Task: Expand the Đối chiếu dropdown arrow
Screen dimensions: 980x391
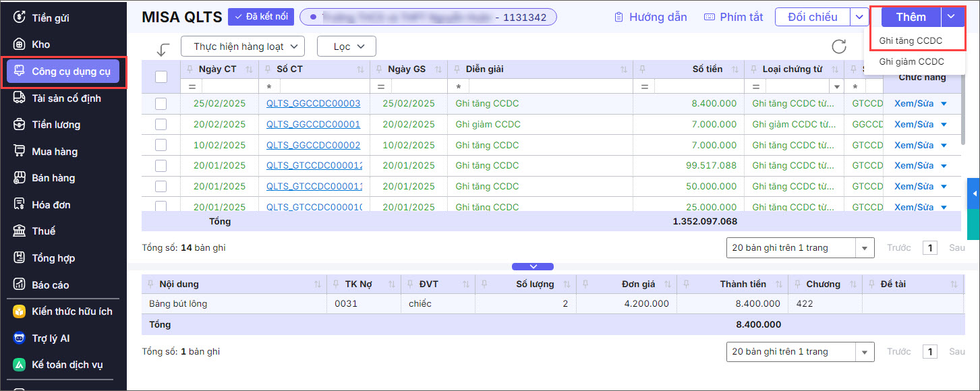Action: tap(859, 18)
